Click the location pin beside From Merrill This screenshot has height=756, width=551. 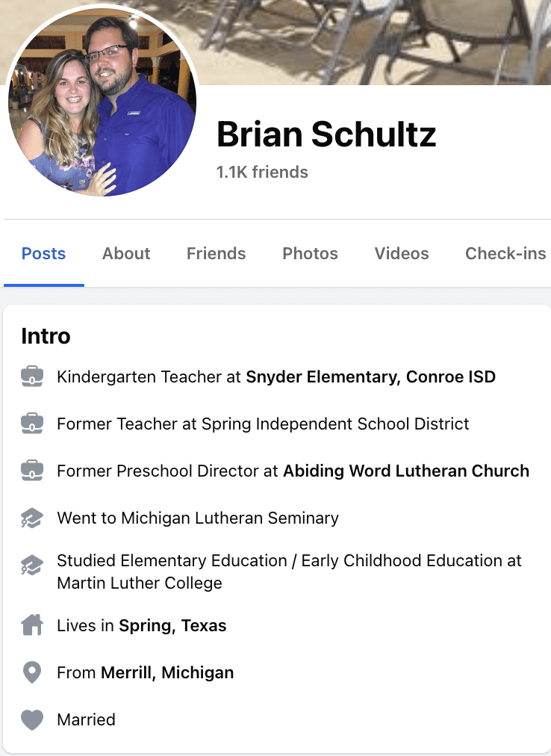pos(32,673)
